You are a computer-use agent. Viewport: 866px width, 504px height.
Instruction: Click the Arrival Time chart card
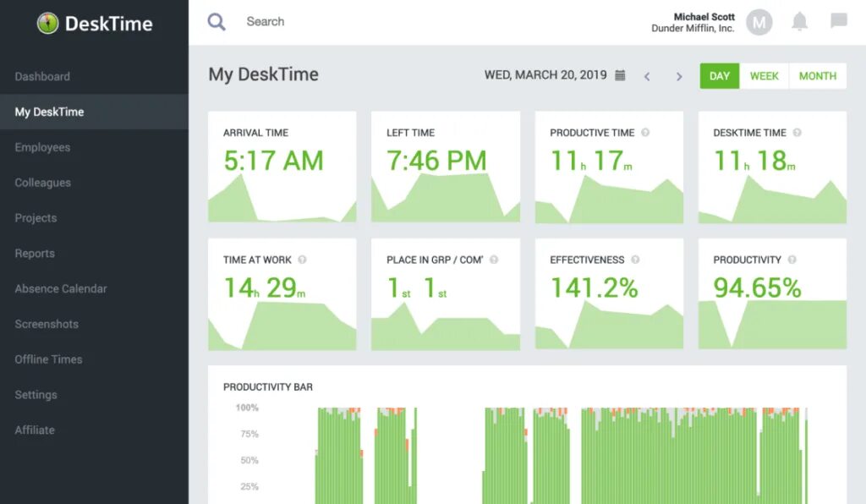[x=282, y=167]
